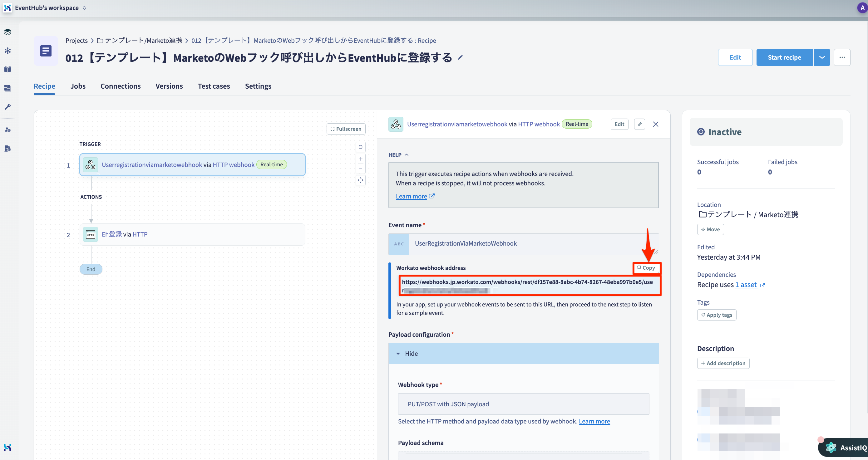
Task: Click the Fullscreen button on canvas
Action: coord(346,129)
